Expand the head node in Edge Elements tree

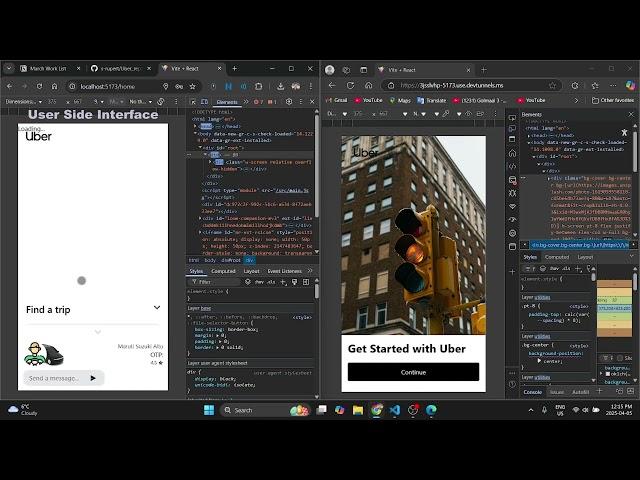pos(529,136)
